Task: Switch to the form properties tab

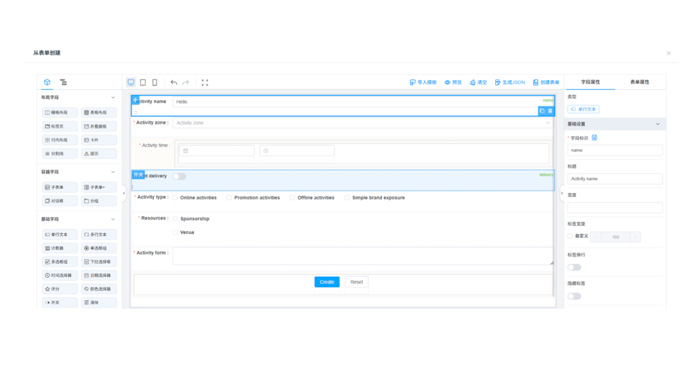Action: pyautogui.click(x=639, y=82)
